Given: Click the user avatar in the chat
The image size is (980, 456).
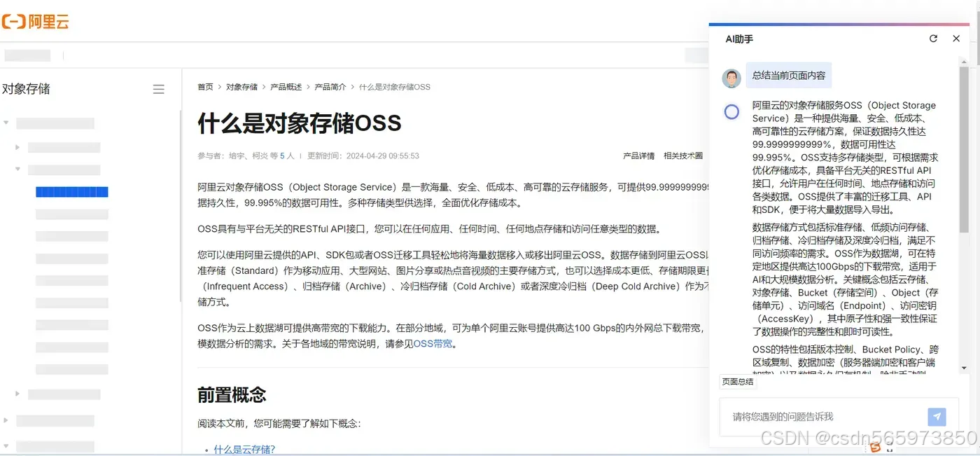Looking at the screenshot, I should pos(731,78).
